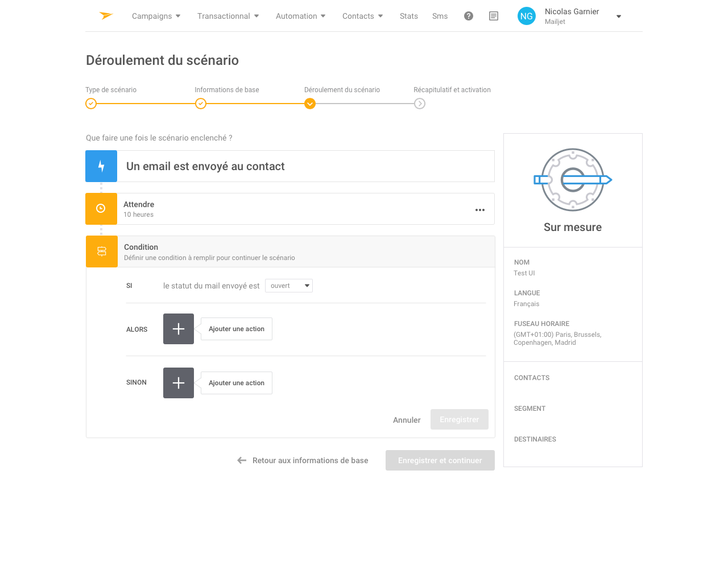728x565 pixels.
Task: Click Annuler to cancel the condition
Action: click(407, 420)
